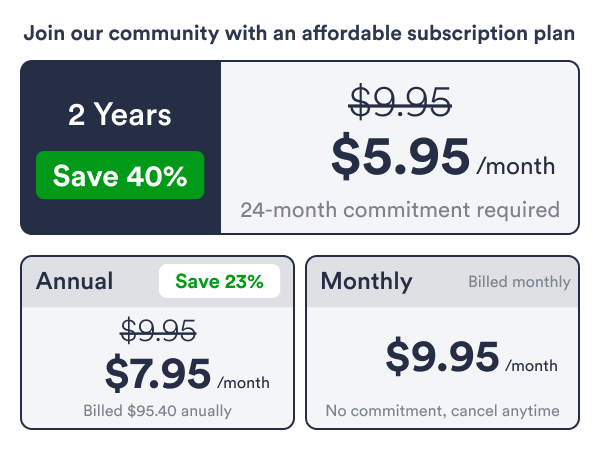Screen dimensions: 600x450
Task: Click No commitment, cancel anytime text
Action: (442, 411)
